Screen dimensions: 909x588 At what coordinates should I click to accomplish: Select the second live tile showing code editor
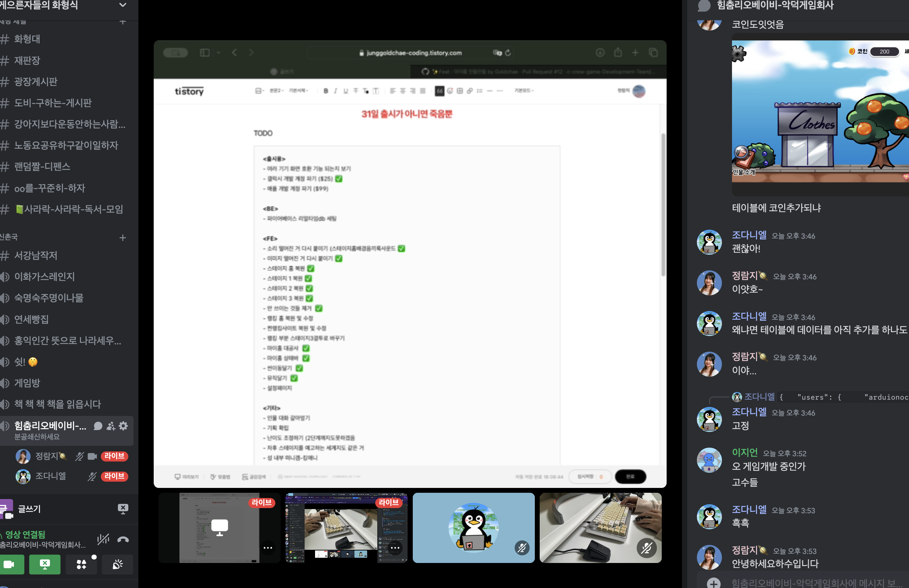[x=346, y=527]
